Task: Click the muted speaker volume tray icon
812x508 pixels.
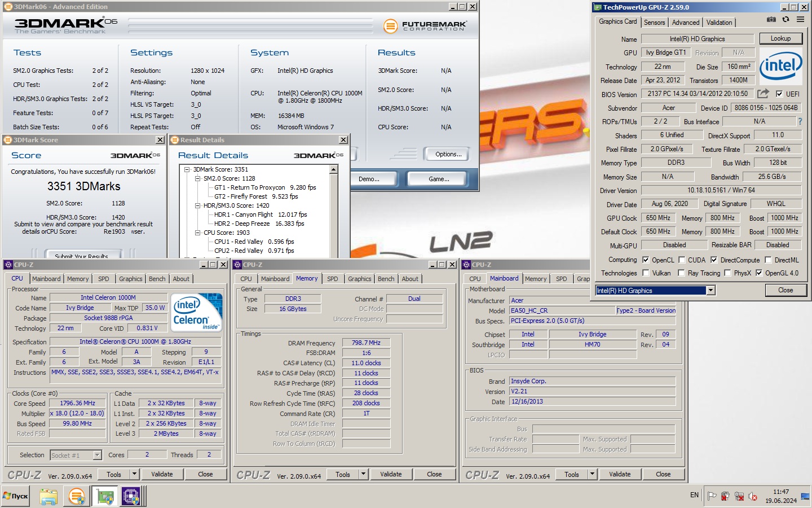Action: click(x=752, y=496)
